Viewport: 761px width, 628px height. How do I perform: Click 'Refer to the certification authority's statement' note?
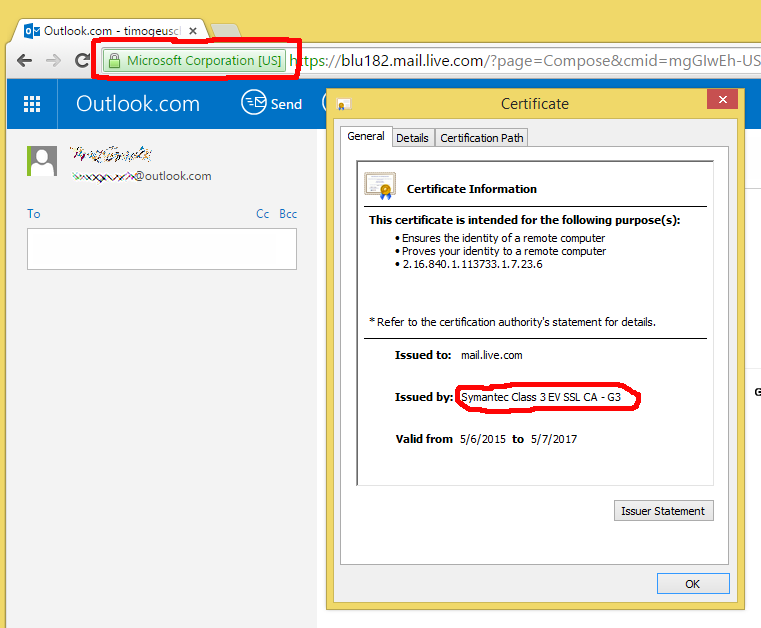pyautogui.click(x=513, y=322)
